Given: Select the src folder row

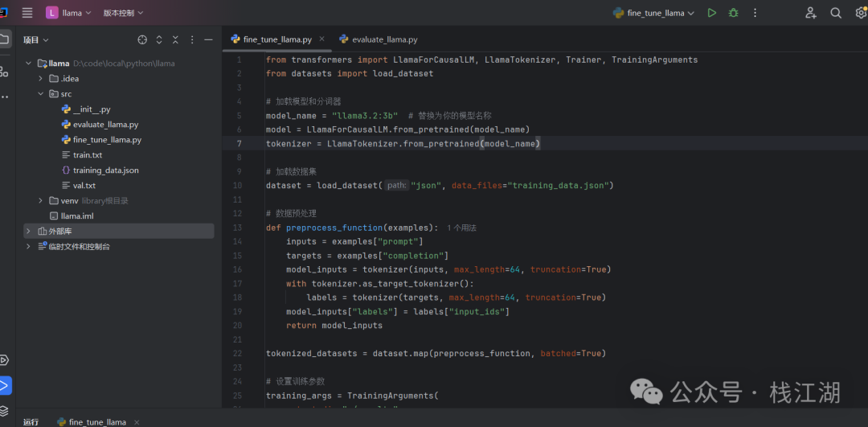Looking at the screenshot, I should pos(118,94).
